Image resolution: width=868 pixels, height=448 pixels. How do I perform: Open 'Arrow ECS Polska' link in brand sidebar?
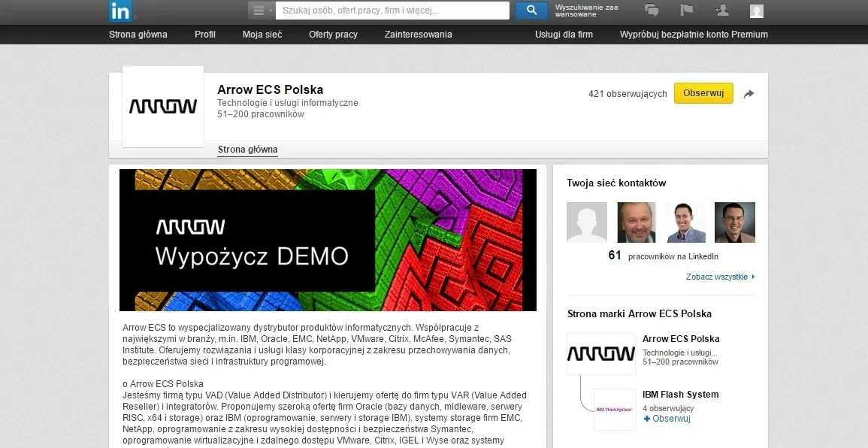tap(681, 339)
